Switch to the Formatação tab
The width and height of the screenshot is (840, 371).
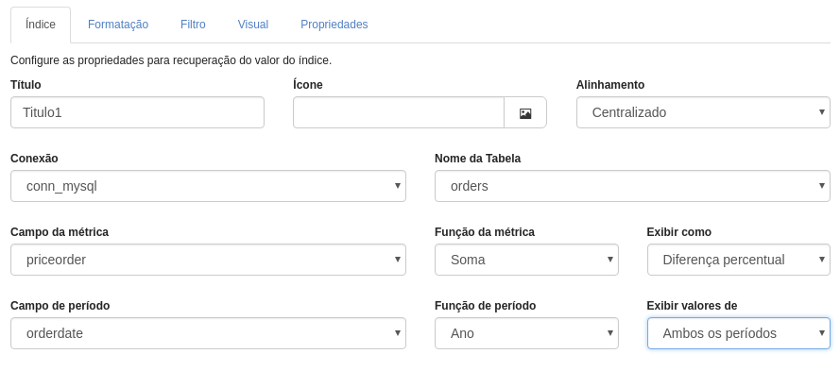pyautogui.click(x=118, y=25)
